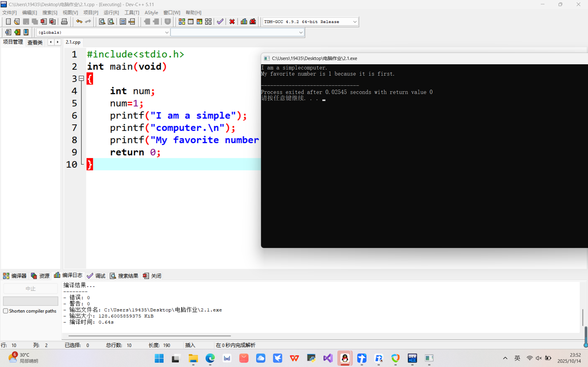Click the left arrow in sidebar tab scroller
The height and width of the screenshot is (367, 588).
click(51, 42)
